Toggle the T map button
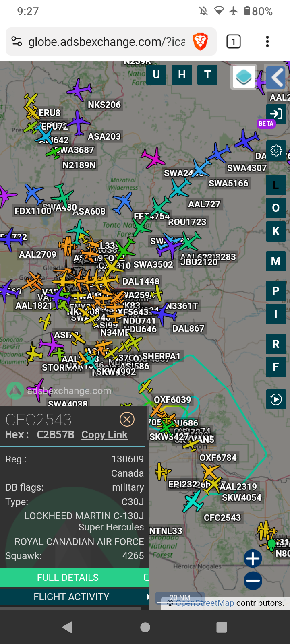290x644 pixels. [x=207, y=74]
